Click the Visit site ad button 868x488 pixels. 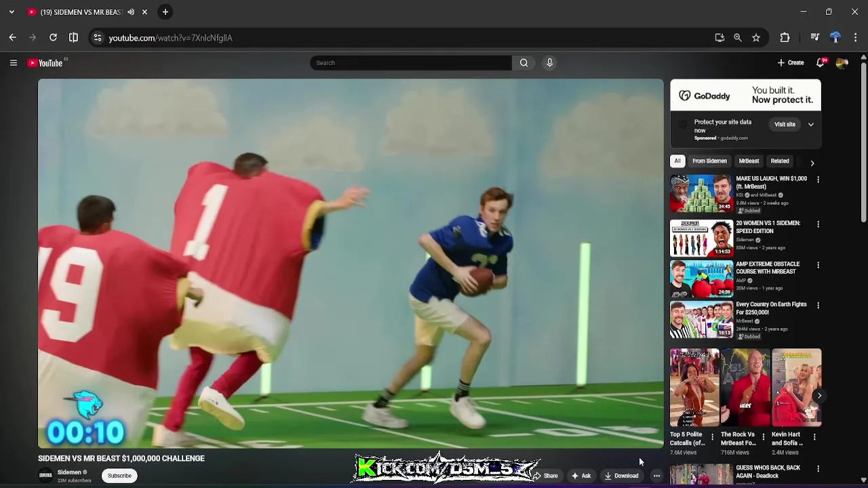coord(785,125)
